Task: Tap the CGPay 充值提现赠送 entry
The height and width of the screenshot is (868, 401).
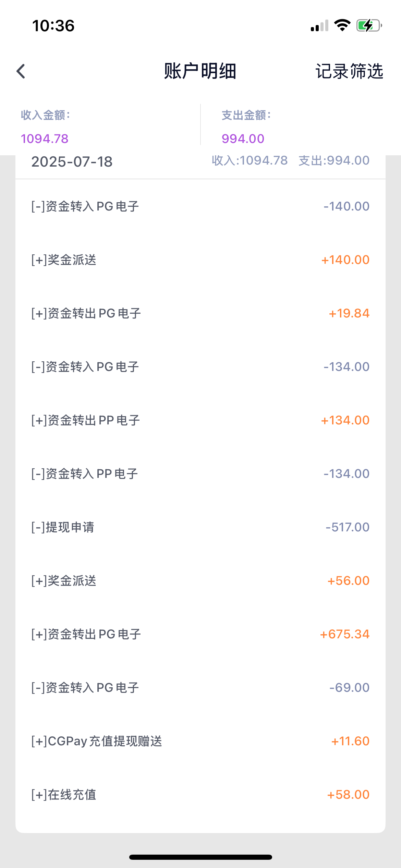Action: tap(200, 741)
